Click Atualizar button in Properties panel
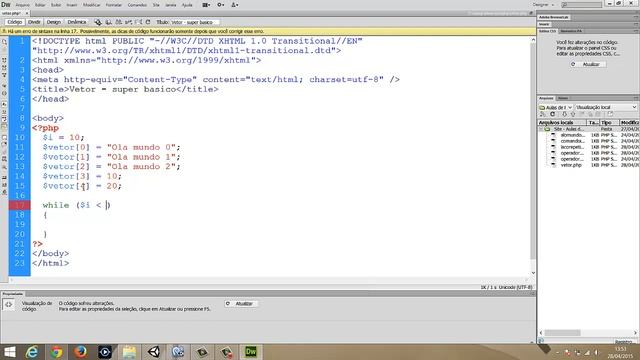This screenshot has width=640, height=360. [x=241, y=304]
